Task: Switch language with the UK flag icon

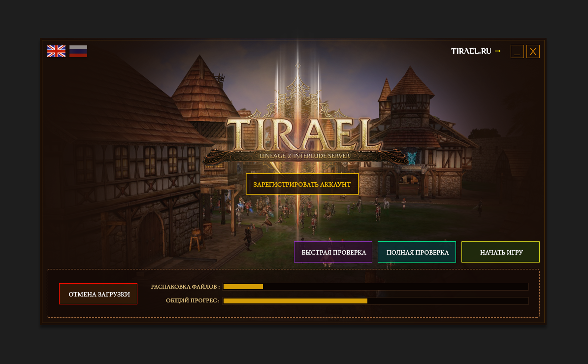Action: click(56, 51)
